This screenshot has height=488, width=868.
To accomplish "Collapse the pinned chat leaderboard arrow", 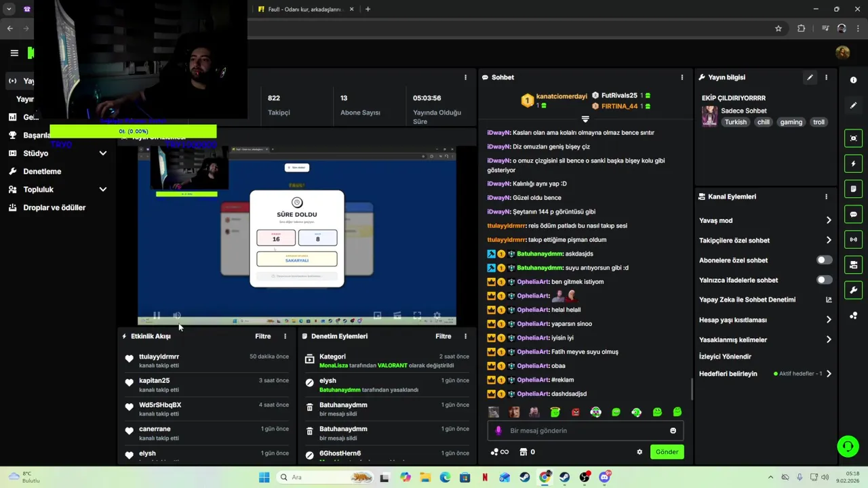I will [585, 119].
